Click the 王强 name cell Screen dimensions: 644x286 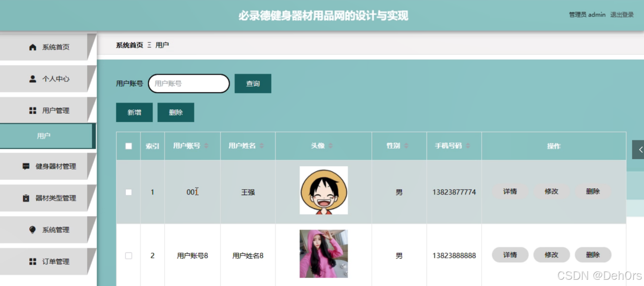point(248,192)
